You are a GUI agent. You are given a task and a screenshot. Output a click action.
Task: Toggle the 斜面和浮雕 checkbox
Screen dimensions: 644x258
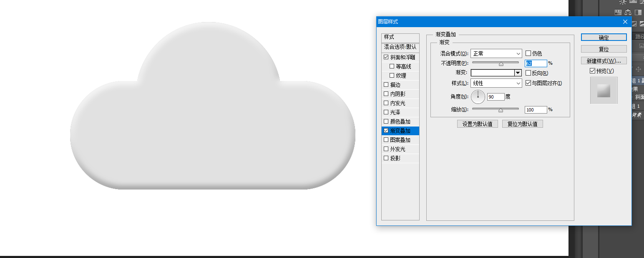point(386,57)
